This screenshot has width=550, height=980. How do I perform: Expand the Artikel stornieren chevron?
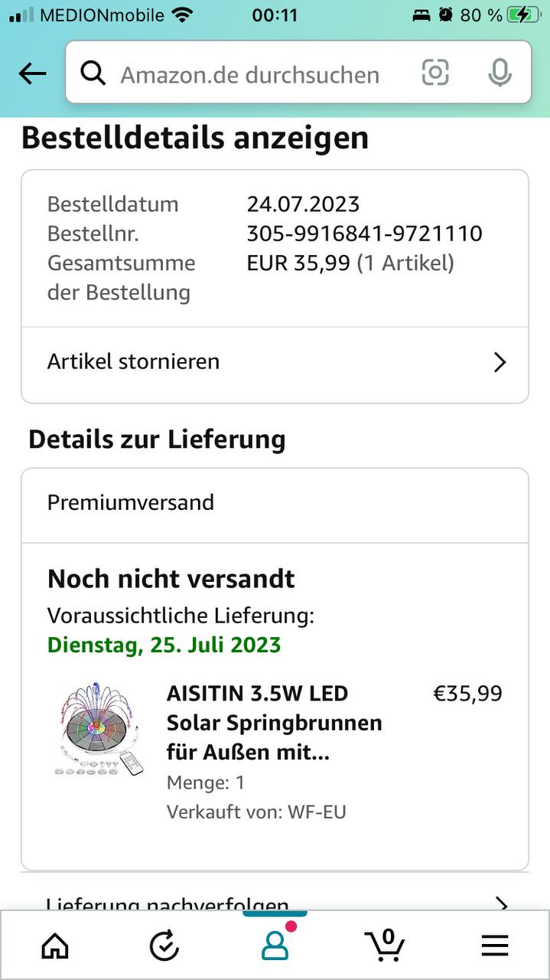pyautogui.click(x=500, y=362)
